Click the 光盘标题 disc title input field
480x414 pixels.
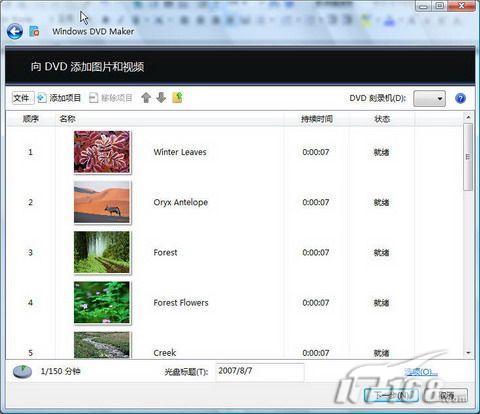260,371
